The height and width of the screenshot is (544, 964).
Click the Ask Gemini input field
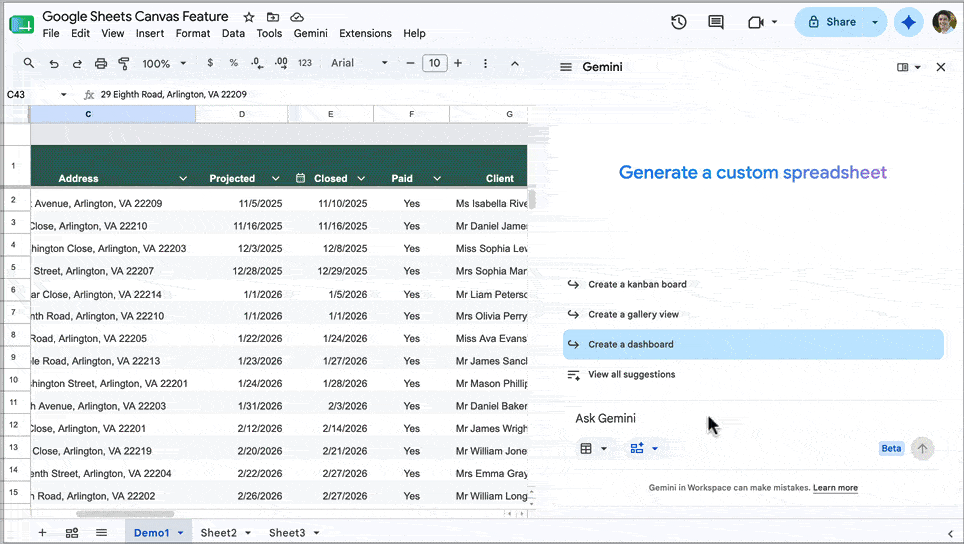coord(753,419)
